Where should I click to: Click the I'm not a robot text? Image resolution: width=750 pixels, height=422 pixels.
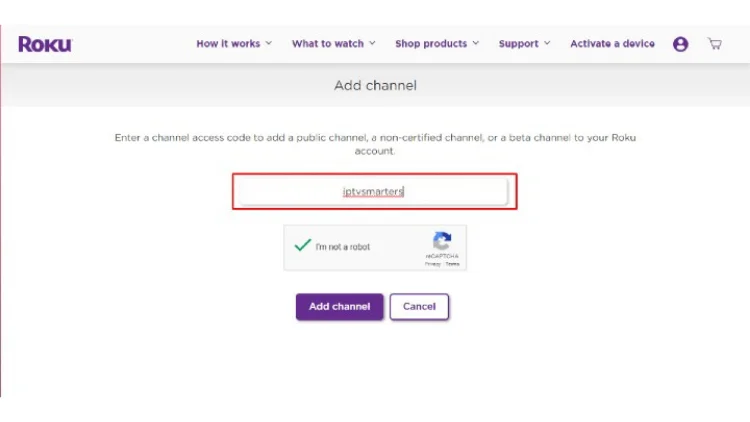click(343, 247)
